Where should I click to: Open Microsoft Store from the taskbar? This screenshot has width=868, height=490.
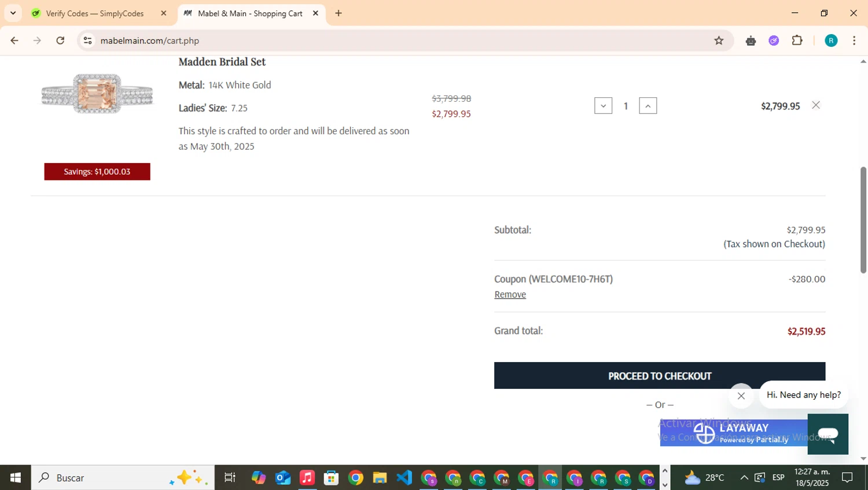(x=331, y=477)
